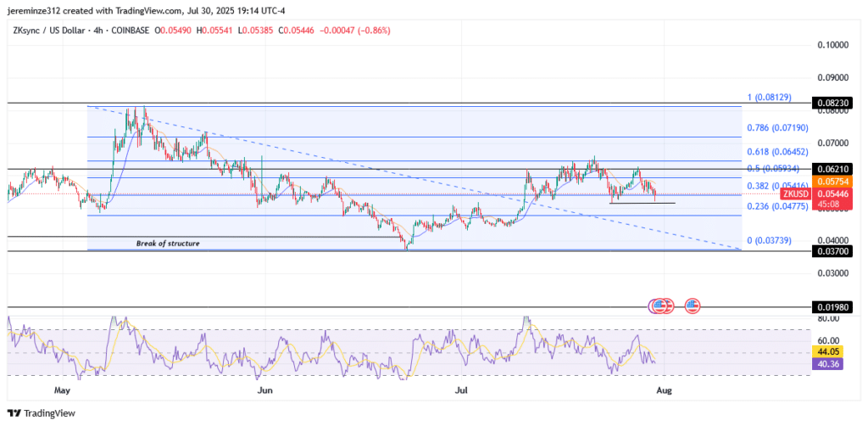Click the isolated US flag economic event marker
This screenshot has width=868, height=426.
point(693,305)
